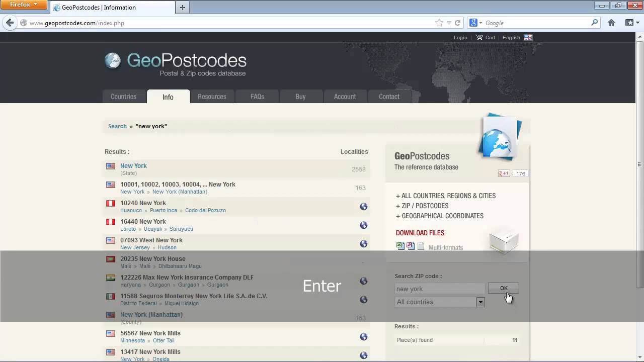Click the Sarayacu locality link
This screenshot has height=362, width=644.
coord(181,229)
